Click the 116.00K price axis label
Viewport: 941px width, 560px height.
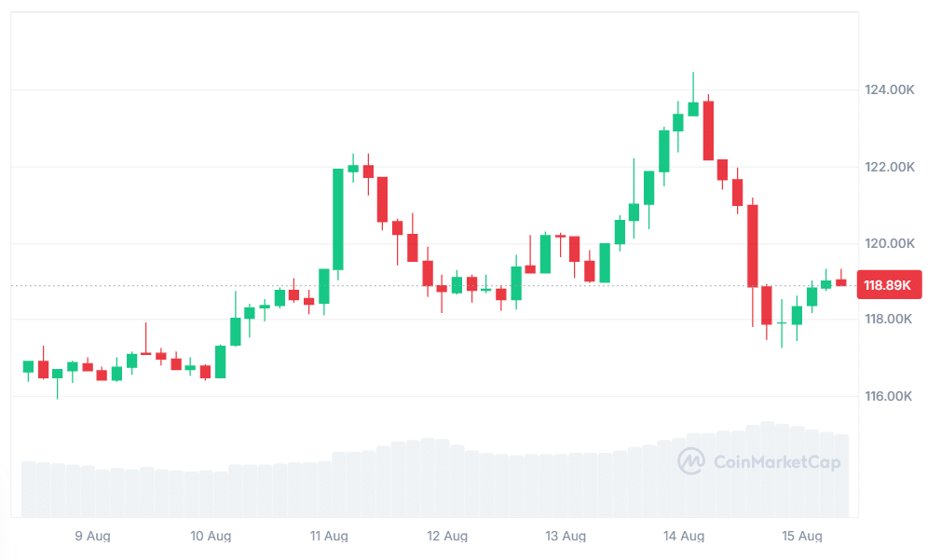coord(888,396)
